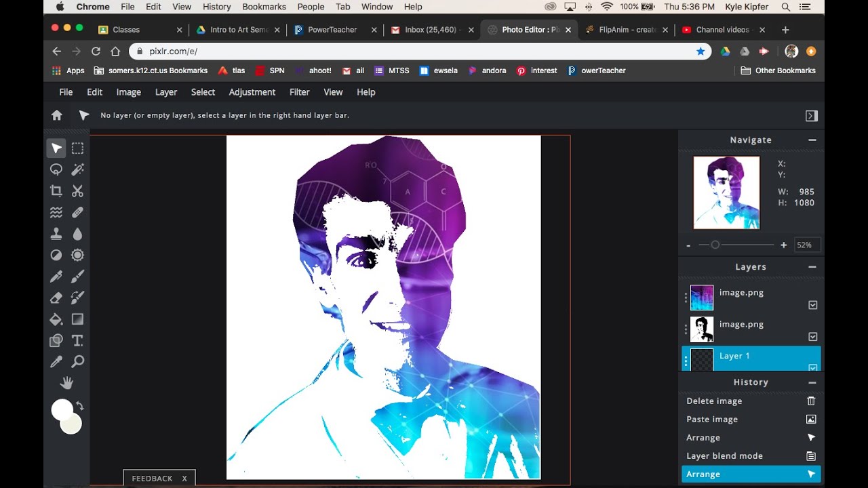The image size is (868, 488).
Task: Collapse the Layers panel
Action: (812, 267)
